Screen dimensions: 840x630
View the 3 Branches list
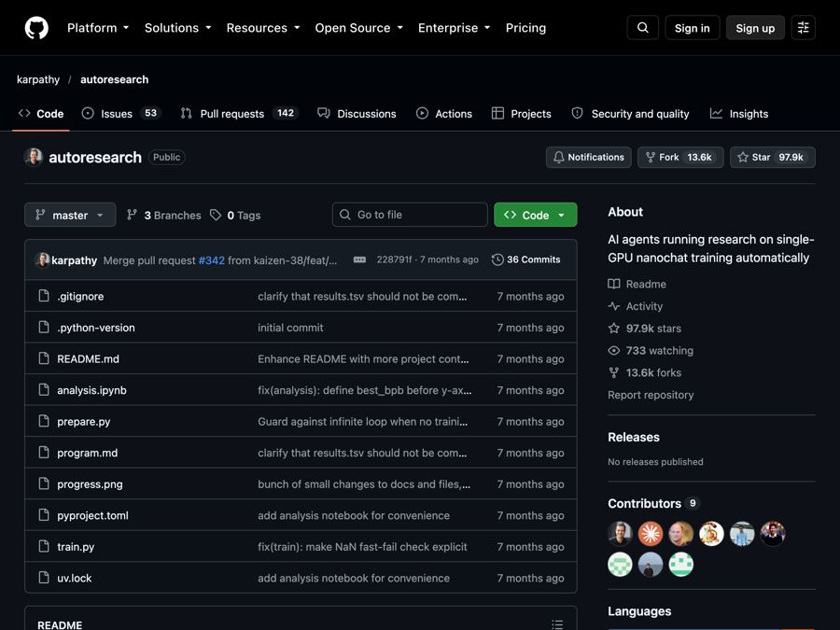click(164, 216)
